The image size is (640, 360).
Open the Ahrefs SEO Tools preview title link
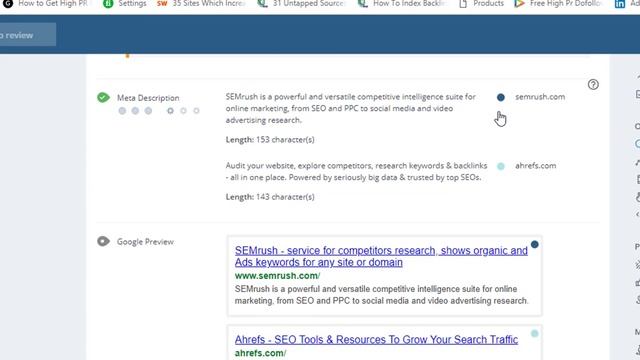tap(376, 340)
